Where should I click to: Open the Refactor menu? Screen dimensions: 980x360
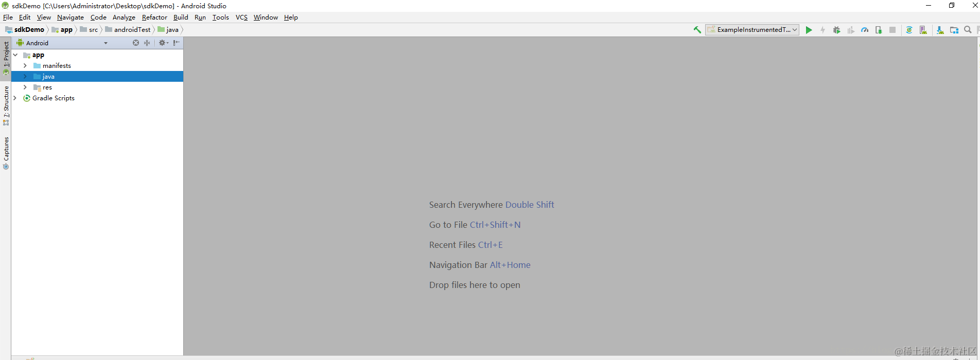[x=154, y=17]
